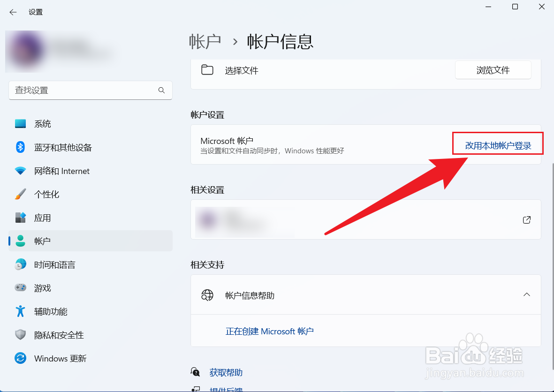Open the external link icon under 相关设置
Screen dimensions: 554x392
pyautogui.click(x=526, y=219)
